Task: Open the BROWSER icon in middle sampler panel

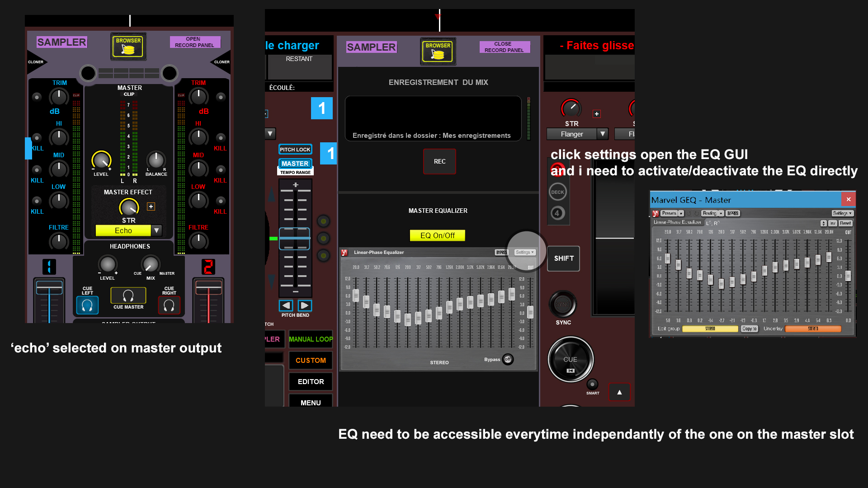Action: coord(438,51)
